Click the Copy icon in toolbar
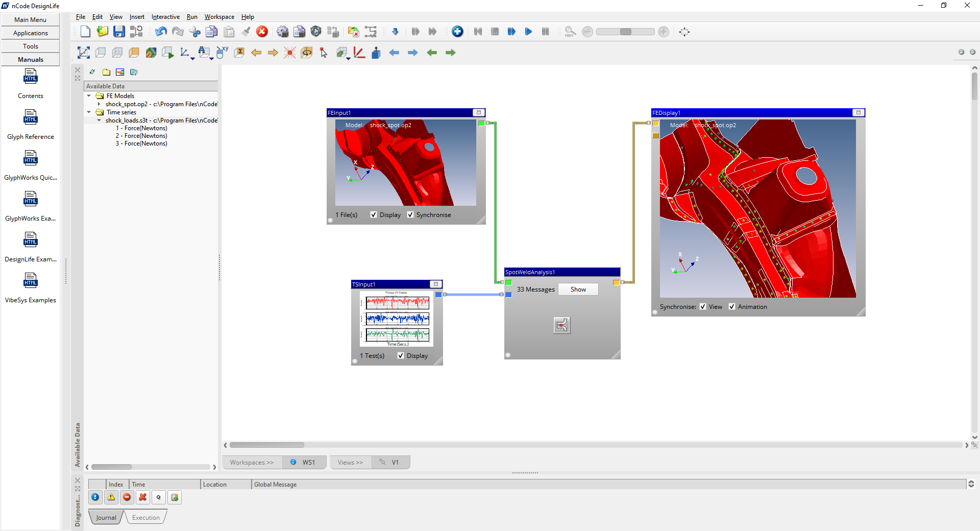The width and height of the screenshot is (980, 531). [212, 32]
